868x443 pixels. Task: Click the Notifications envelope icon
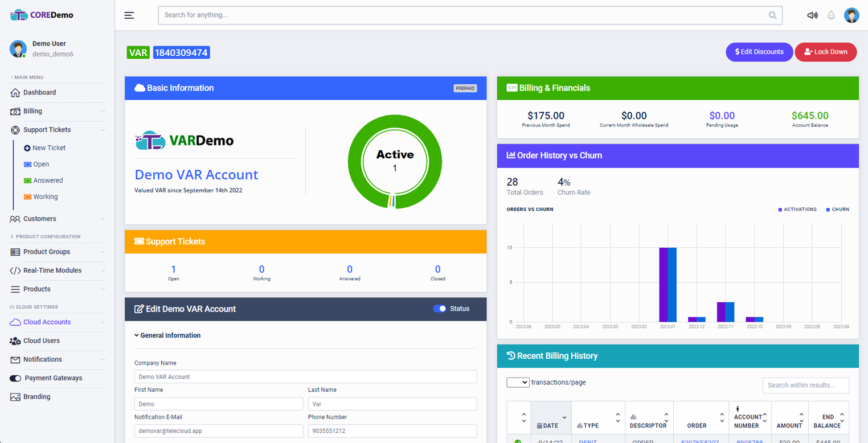[15, 359]
